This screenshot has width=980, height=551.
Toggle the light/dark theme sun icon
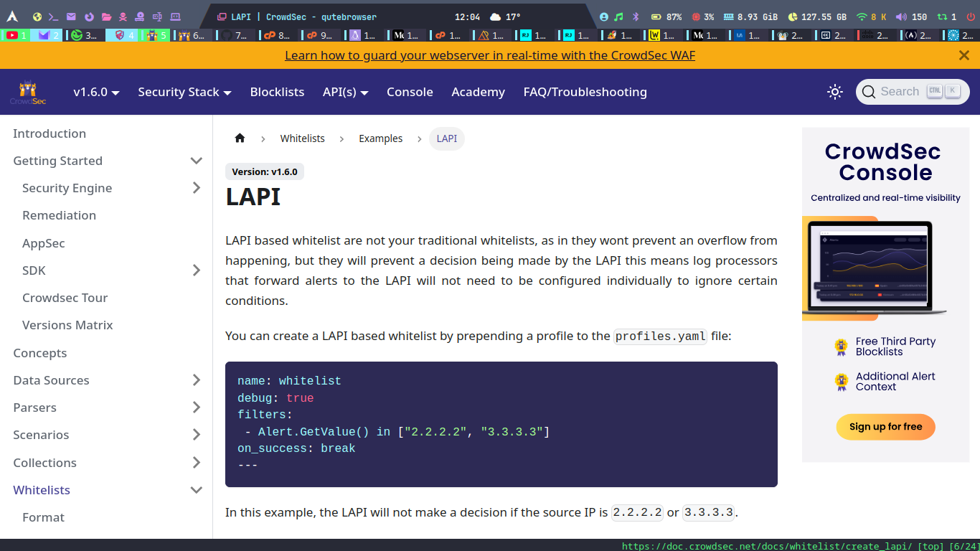[834, 92]
